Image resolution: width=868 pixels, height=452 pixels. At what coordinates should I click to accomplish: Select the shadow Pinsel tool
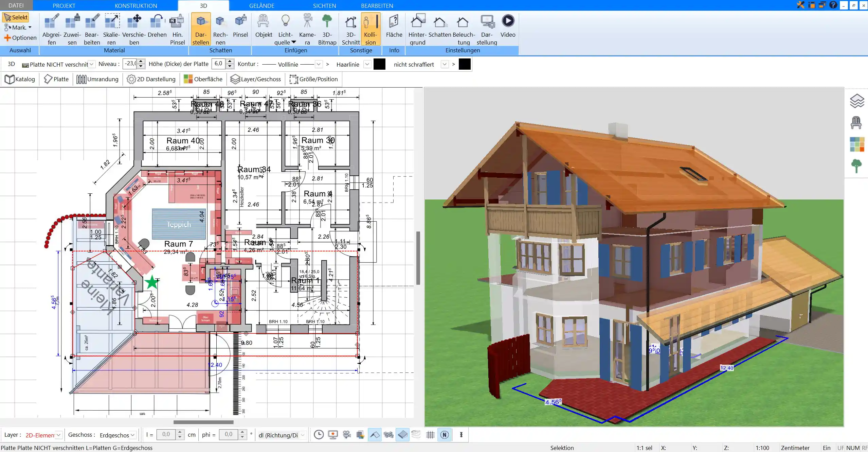pyautogui.click(x=240, y=27)
